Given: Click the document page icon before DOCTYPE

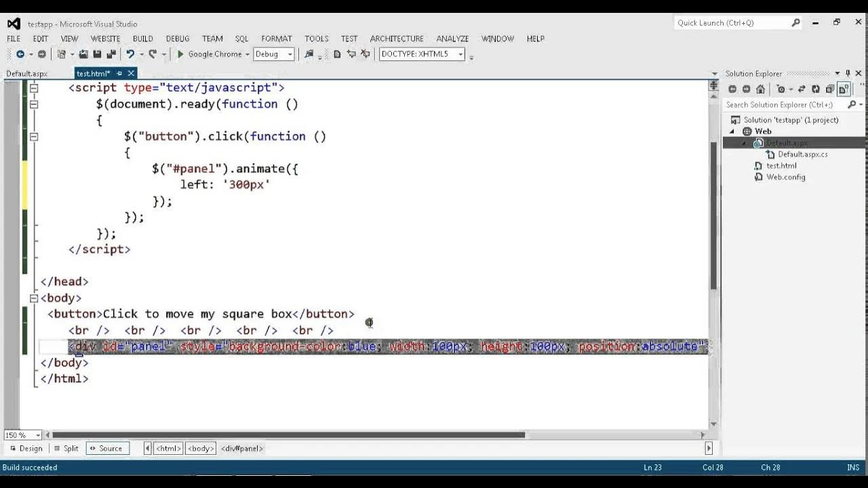Looking at the screenshot, I should pyautogui.click(x=337, y=54).
